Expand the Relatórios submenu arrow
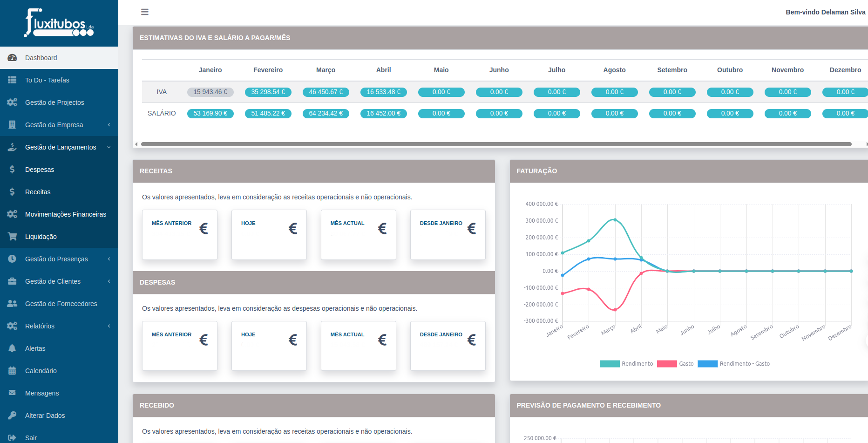868x443 pixels. 109,326
